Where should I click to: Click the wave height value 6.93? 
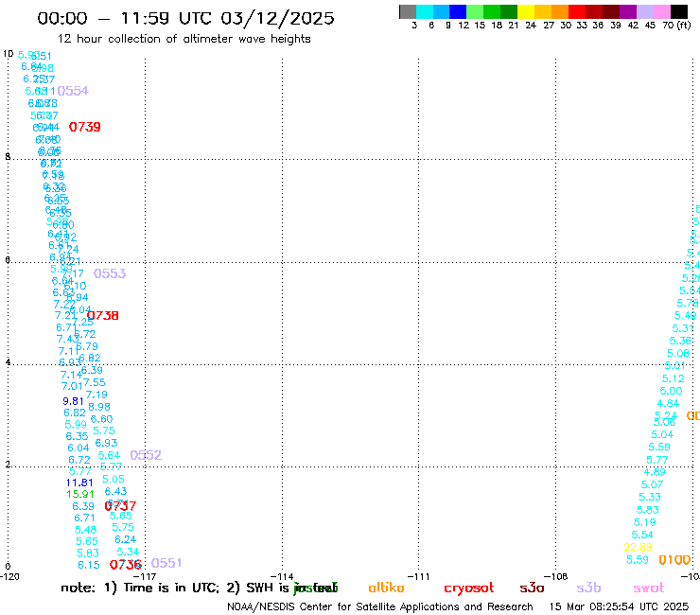coord(106,443)
